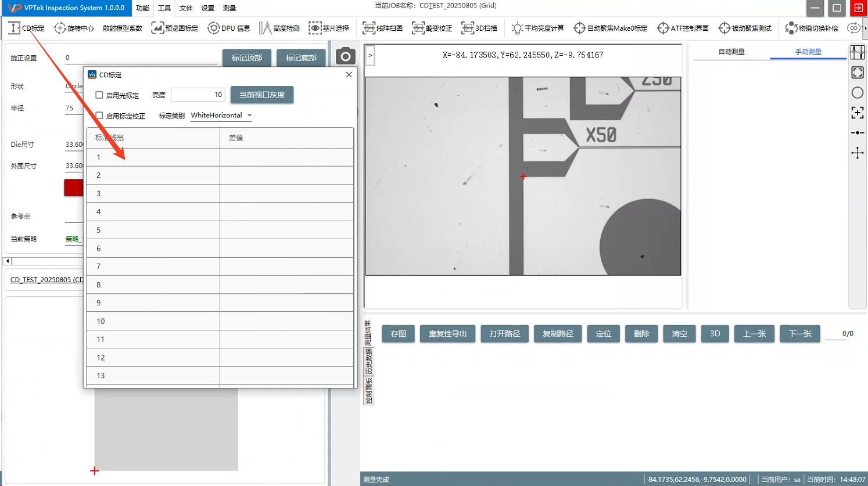
Task: Open the ATF控制界面 toolbar item
Action: [683, 28]
